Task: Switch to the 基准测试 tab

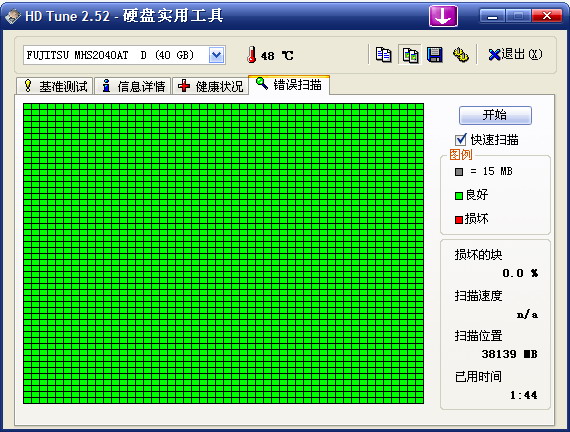Action: click(x=55, y=86)
